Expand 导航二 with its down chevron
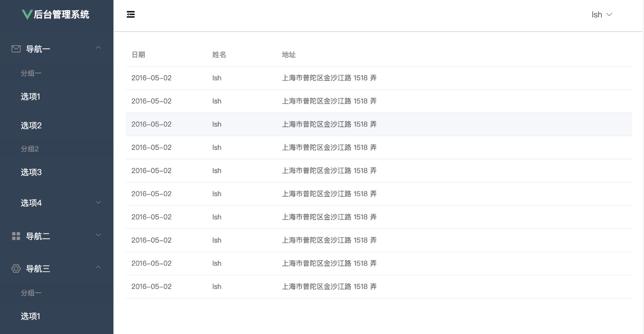 click(98, 235)
